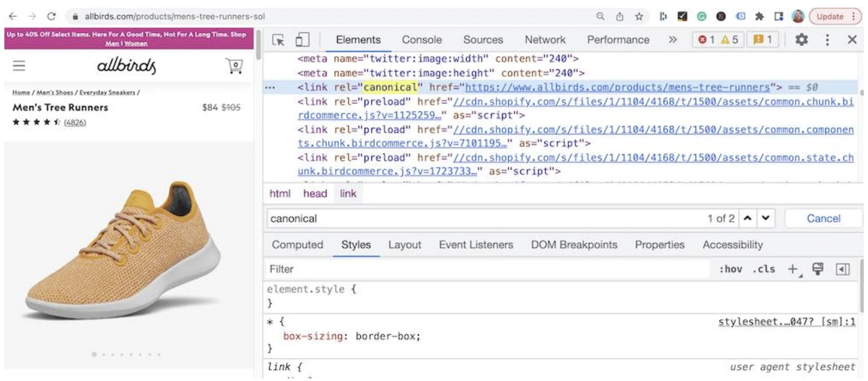Image resolution: width=868 pixels, height=381 pixels.
Task: Open the Computed pane tab
Action: 297,245
